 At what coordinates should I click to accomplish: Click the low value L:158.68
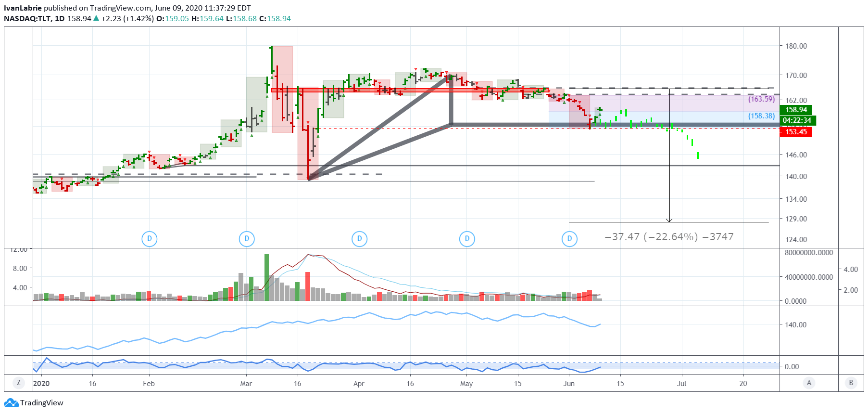click(241, 19)
